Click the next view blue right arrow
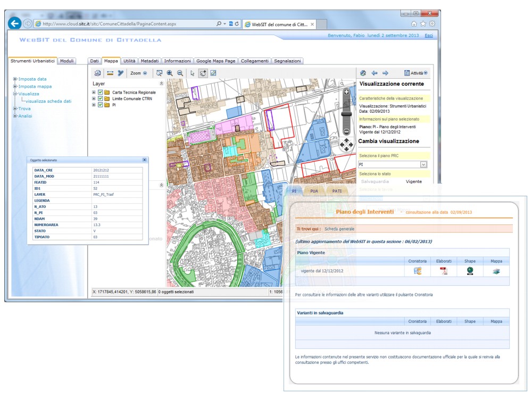 pyautogui.click(x=385, y=73)
